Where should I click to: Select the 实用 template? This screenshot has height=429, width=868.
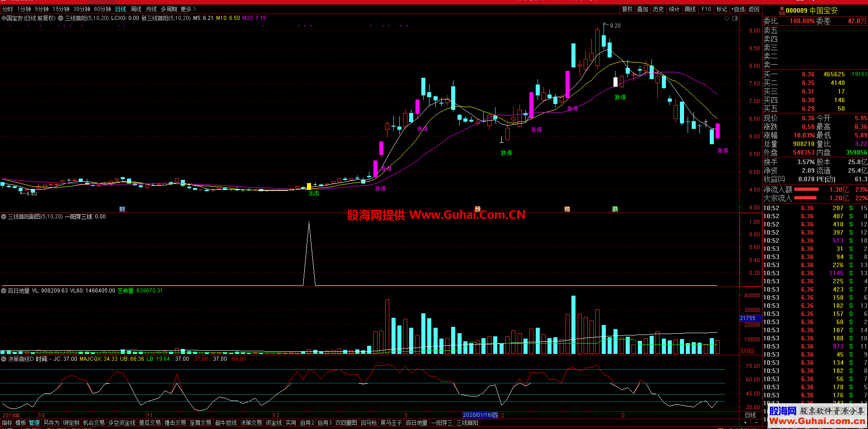[291, 423]
